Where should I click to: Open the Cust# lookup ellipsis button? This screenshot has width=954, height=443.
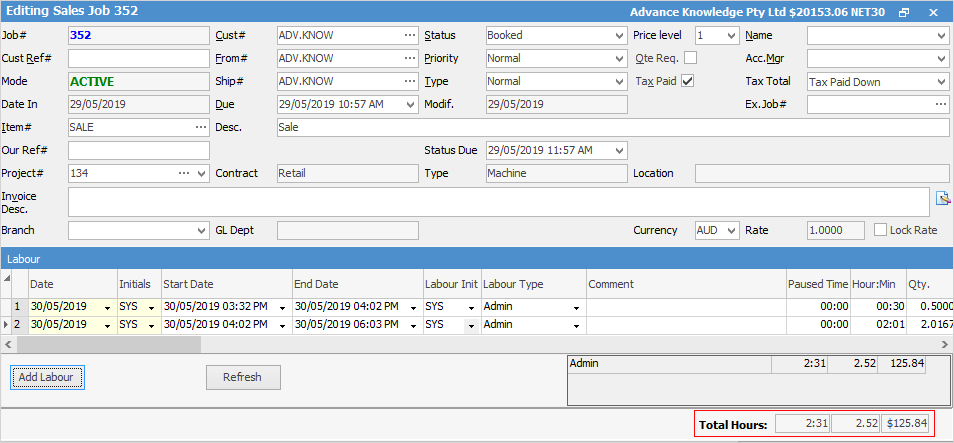(409, 35)
